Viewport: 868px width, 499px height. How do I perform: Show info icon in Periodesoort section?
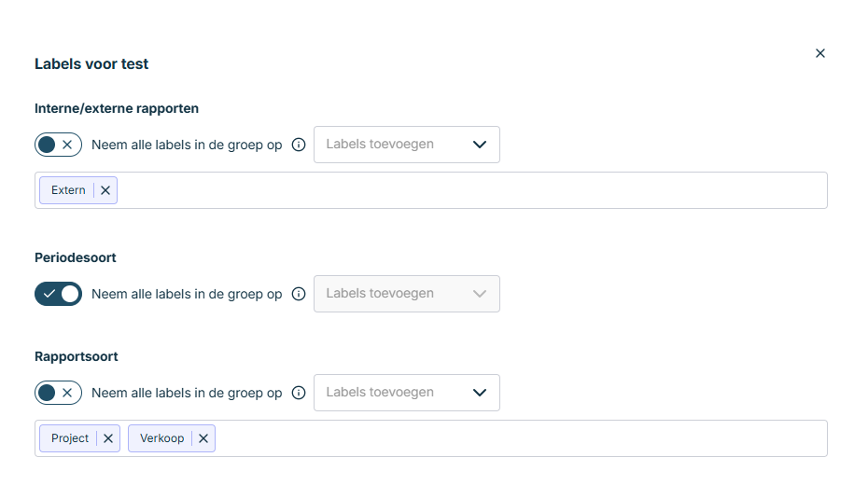[299, 294]
